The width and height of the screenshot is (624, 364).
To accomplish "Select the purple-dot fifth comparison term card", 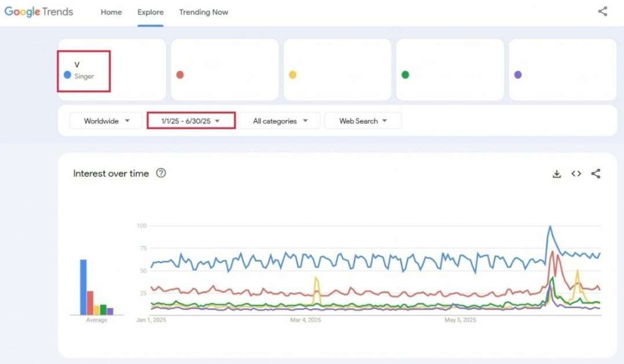I will [x=563, y=69].
